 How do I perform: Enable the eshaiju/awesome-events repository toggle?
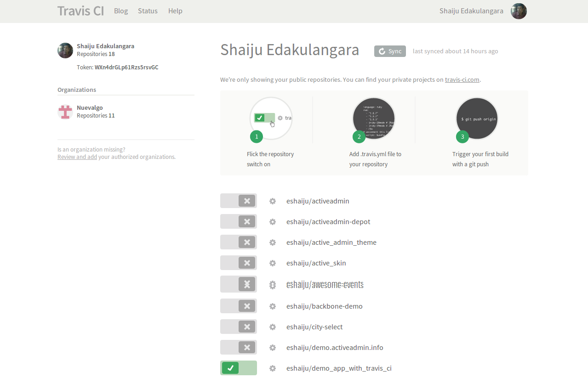[x=238, y=284]
